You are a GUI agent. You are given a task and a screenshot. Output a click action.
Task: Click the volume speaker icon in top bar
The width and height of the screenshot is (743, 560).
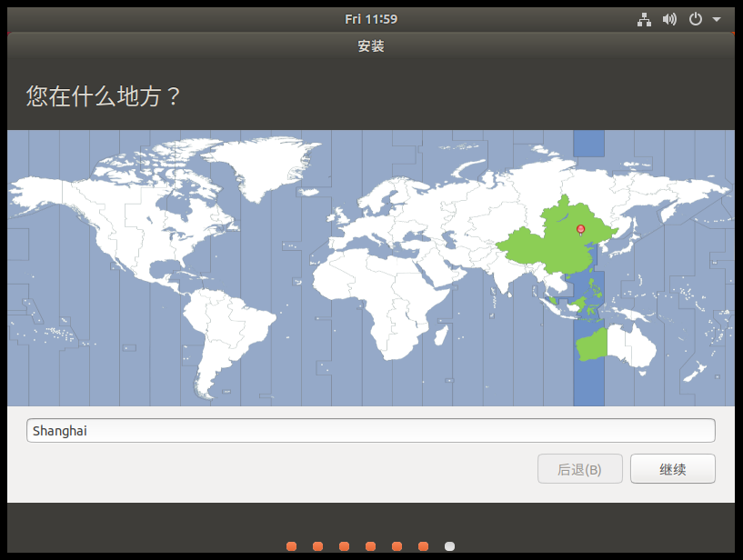[x=669, y=18]
